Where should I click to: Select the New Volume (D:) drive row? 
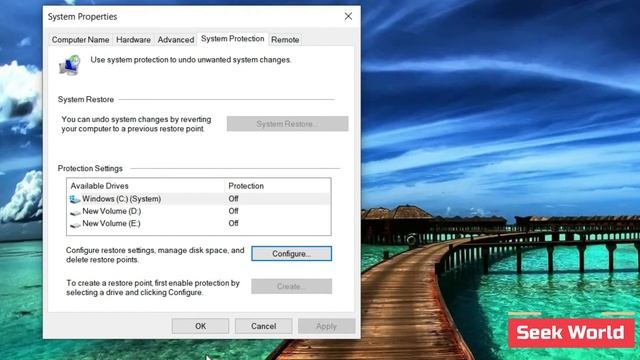coord(199,211)
